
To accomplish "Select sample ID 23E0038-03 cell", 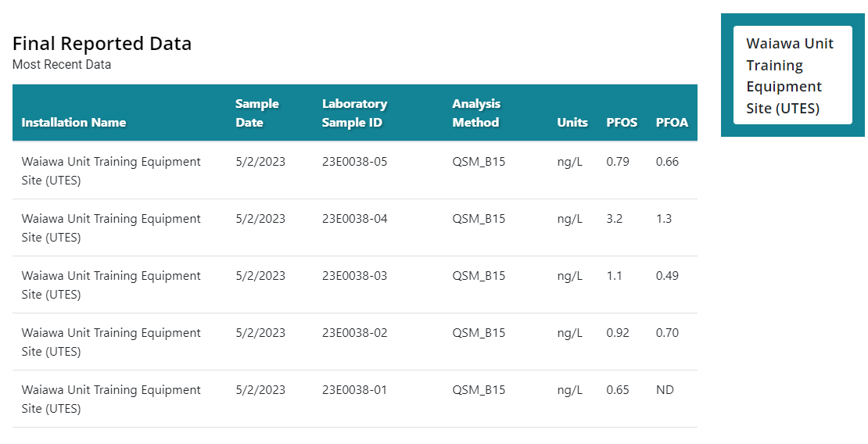I will [354, 276].
